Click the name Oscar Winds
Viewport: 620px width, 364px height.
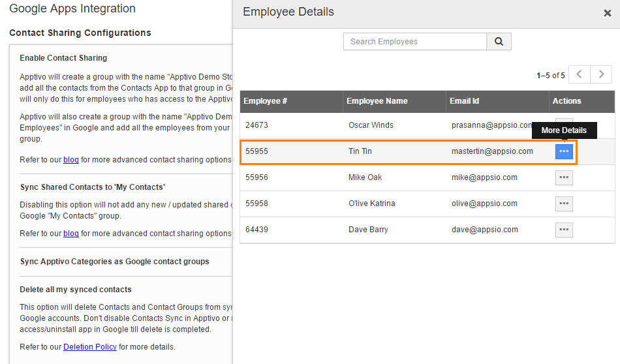371,125
